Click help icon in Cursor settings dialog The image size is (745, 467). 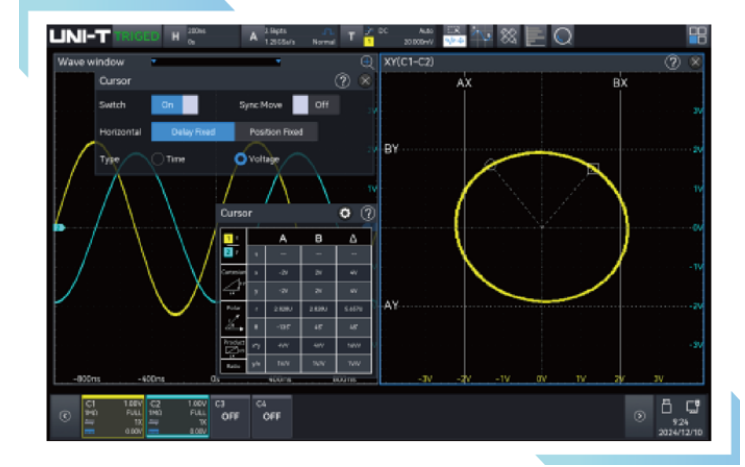pos(342,80)
